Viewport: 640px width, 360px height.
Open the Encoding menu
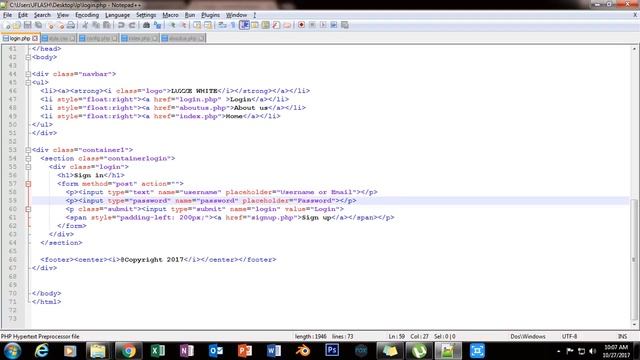pos(87,15)
